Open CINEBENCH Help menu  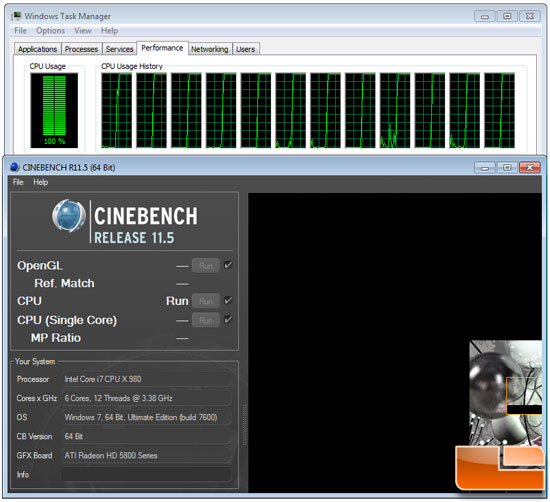pyautogui.click(x=41, y=182)
